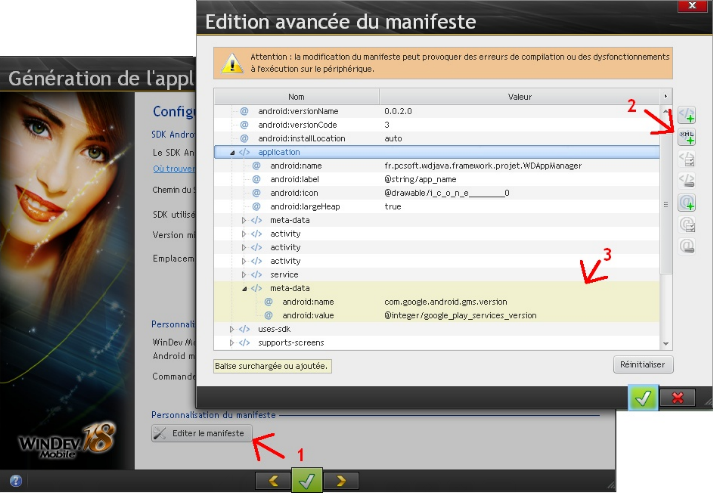Click the warning triangle icon in the banner
Image resolution: width=713 pixels, height=493 pixels.
point(232,63)
